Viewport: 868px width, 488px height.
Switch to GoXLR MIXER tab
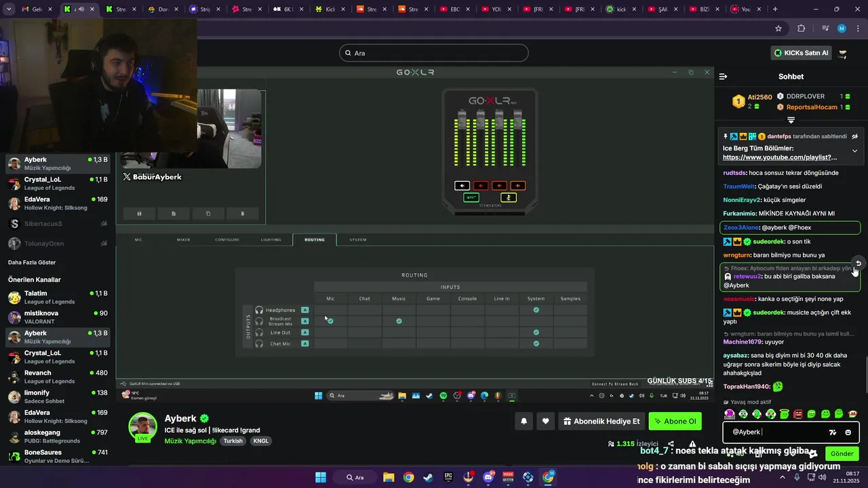(183, 239)
